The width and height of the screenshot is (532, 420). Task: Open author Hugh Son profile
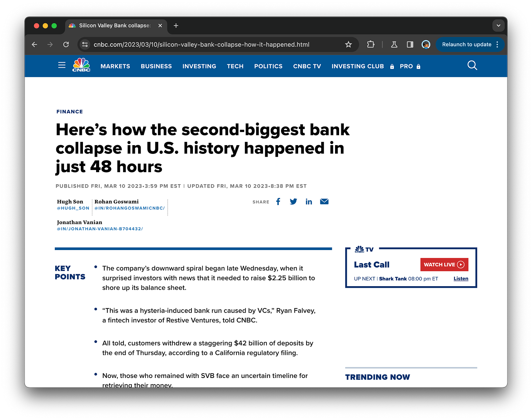pyautogui.click(x=70, y=201)
